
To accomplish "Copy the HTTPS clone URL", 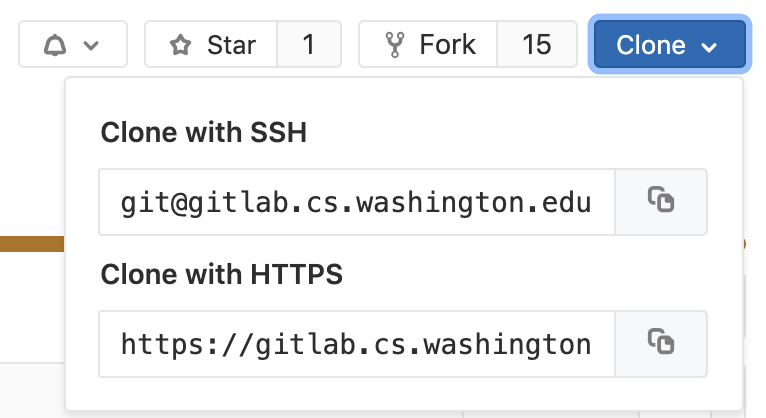I will [661, 343].
